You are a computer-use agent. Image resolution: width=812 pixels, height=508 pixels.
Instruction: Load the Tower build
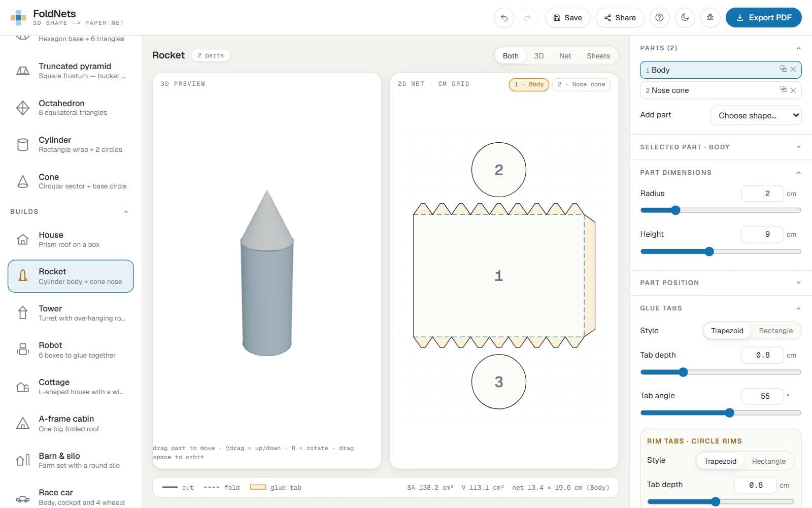71,313
